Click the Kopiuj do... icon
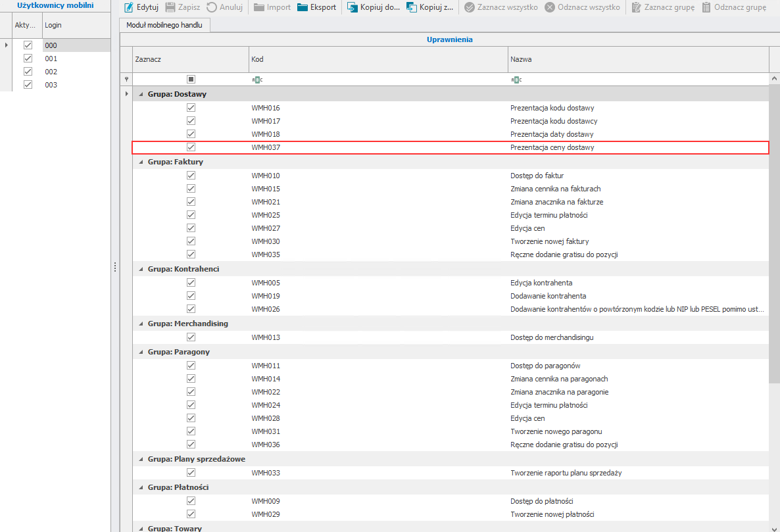The width and height of the screenshot is (780, 532). (353, 7)
